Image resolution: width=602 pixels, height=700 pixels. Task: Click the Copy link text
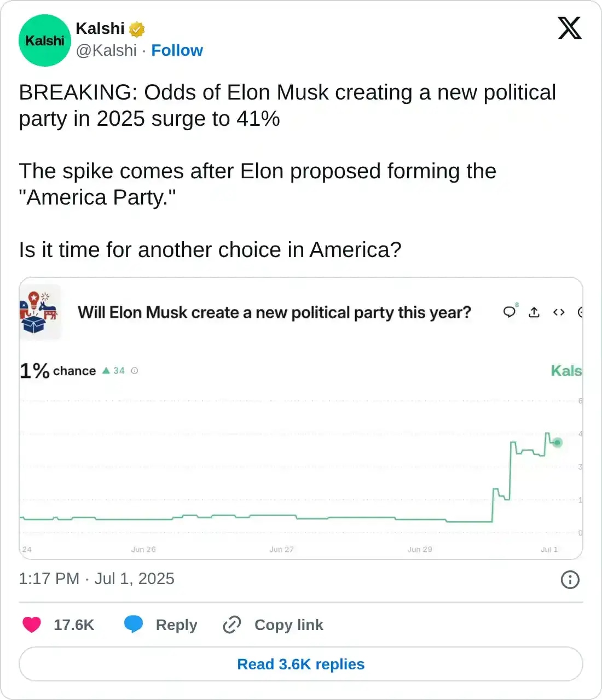point(288,625)
